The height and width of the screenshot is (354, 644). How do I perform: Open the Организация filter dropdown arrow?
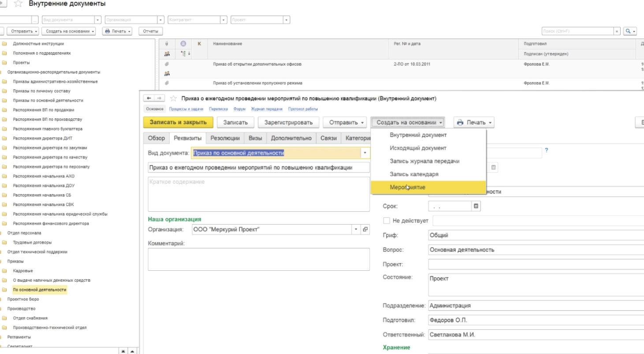tap(161, 20)
